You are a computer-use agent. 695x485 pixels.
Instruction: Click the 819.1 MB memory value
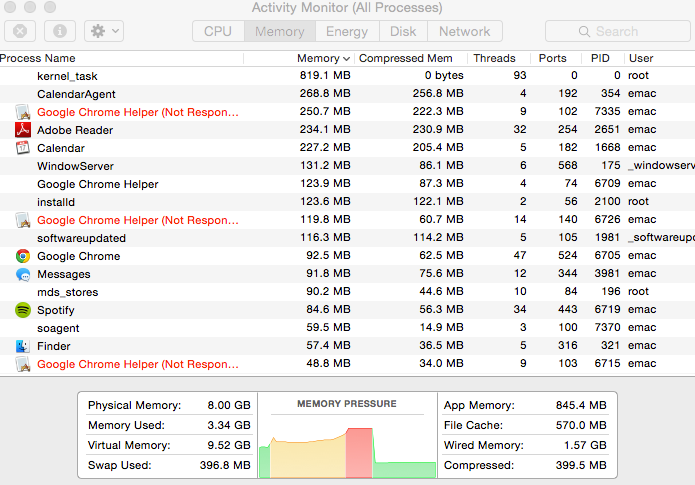pos(325,75)
